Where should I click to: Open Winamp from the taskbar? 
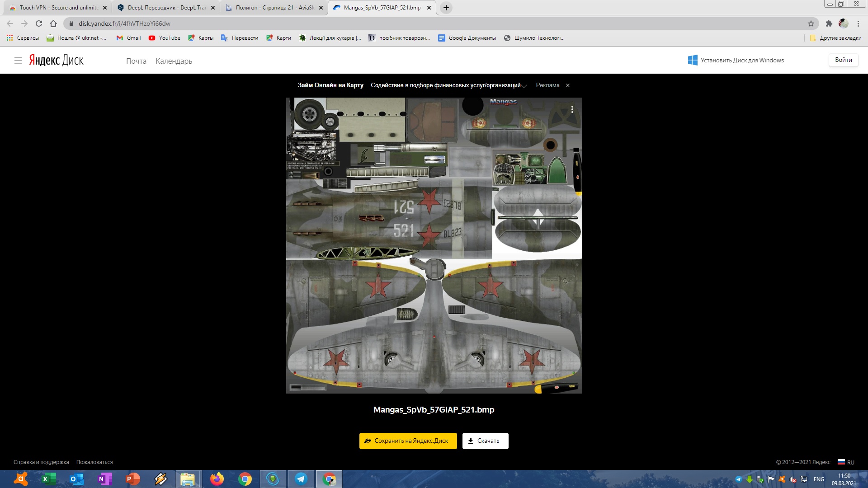161,479
